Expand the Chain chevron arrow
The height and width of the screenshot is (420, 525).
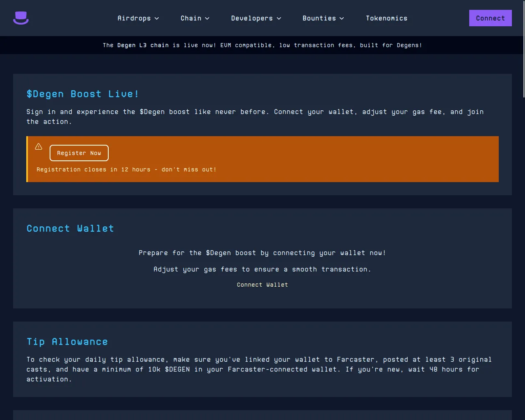(207, 18)
